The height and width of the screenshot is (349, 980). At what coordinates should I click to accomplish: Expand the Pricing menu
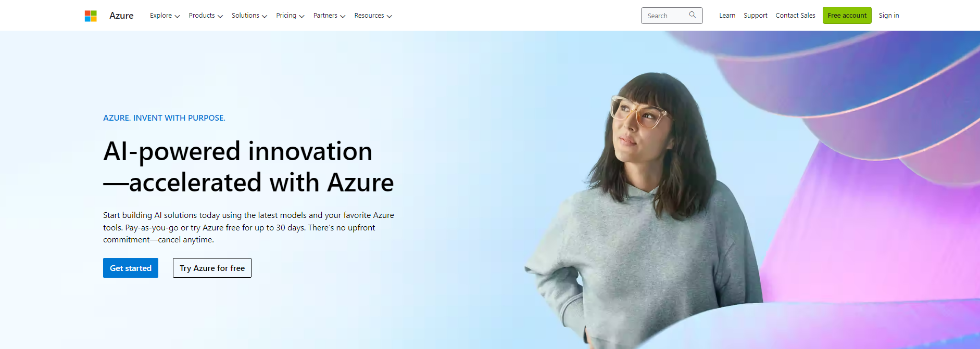(290, 16)
